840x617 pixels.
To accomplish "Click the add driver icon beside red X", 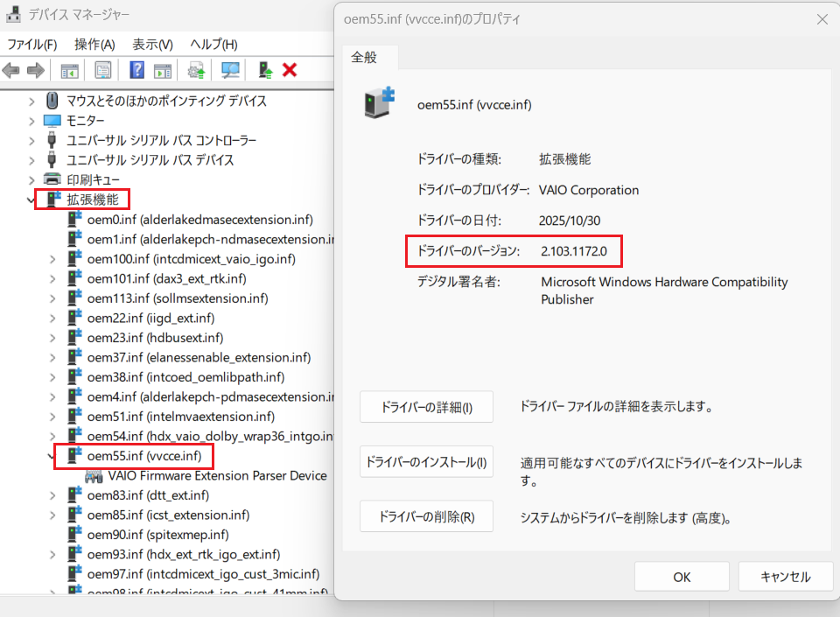I will (x=265, y=70).
